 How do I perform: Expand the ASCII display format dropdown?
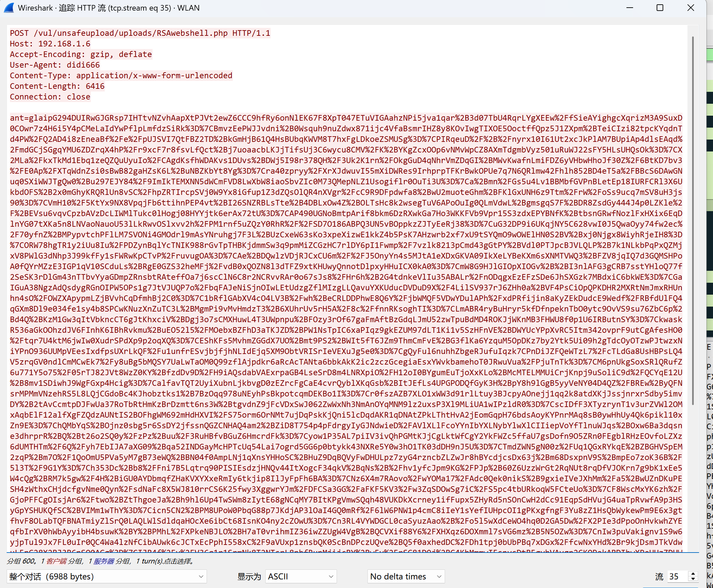(x=300, y=576)
